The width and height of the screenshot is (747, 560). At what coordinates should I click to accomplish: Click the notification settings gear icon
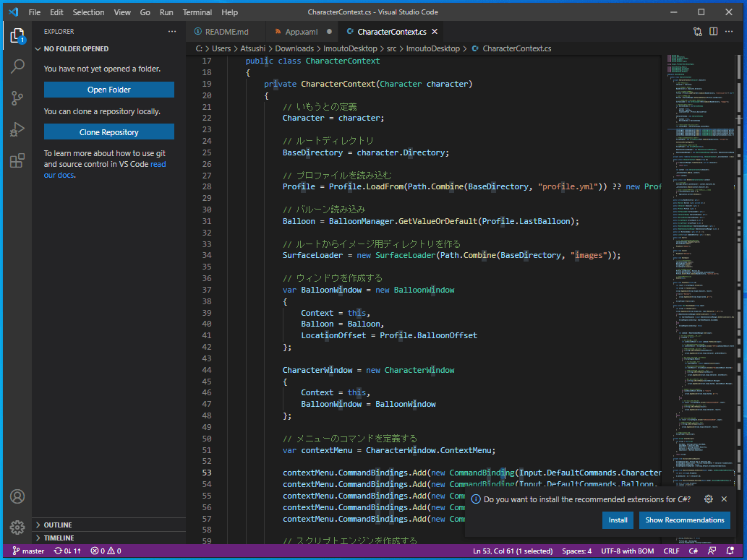709,499
